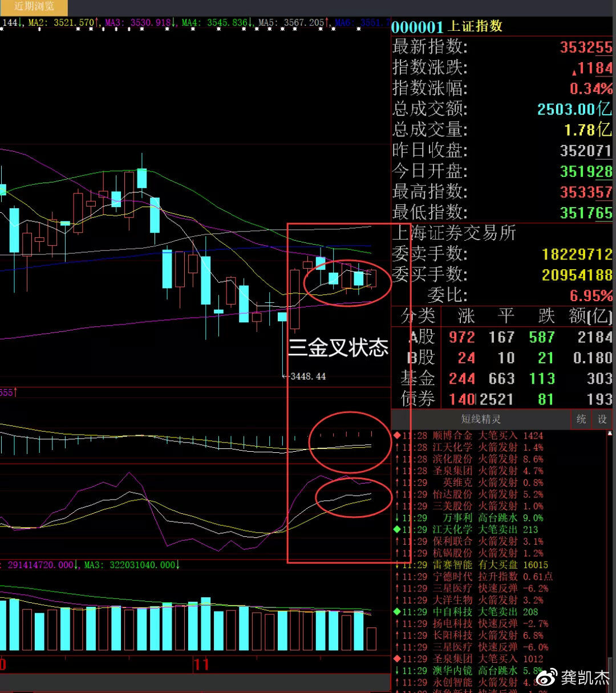Click the 3448.44 low price marker
This screenshot has height=693, width=616.
pyautogui.click(x=307, y=376)
